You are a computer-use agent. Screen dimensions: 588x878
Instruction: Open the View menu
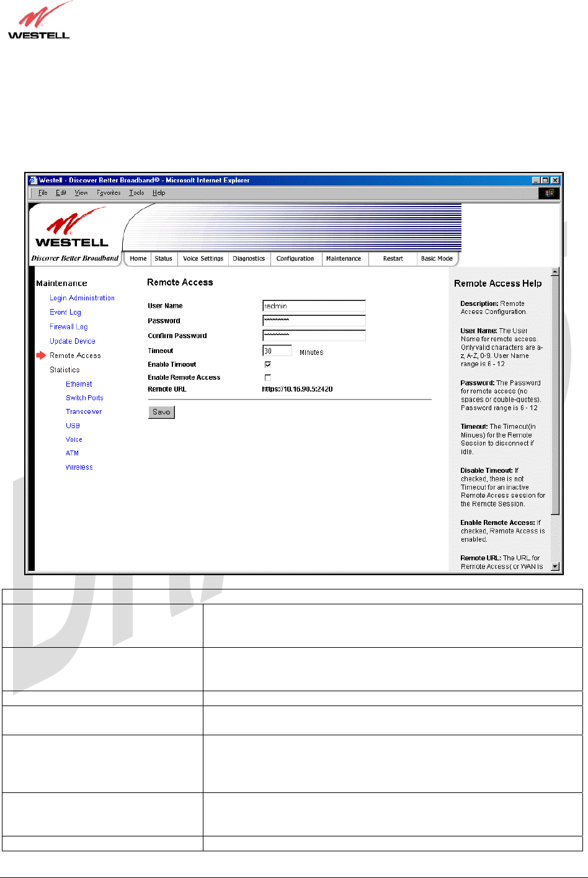[x=81, y=193]
